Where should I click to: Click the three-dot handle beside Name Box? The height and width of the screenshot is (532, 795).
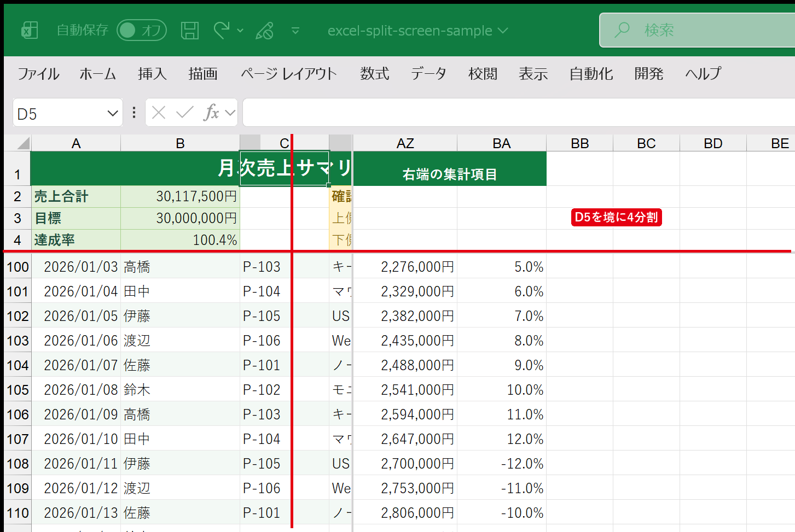[x=134, y=113]
